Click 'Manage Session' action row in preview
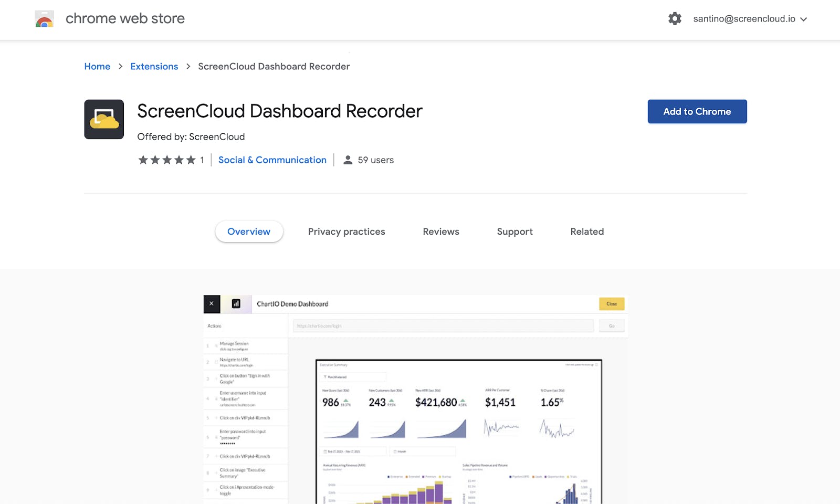 246,346
